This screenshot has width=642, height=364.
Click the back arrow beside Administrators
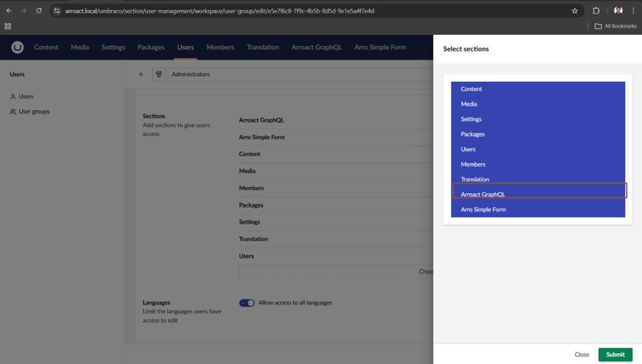141,74
